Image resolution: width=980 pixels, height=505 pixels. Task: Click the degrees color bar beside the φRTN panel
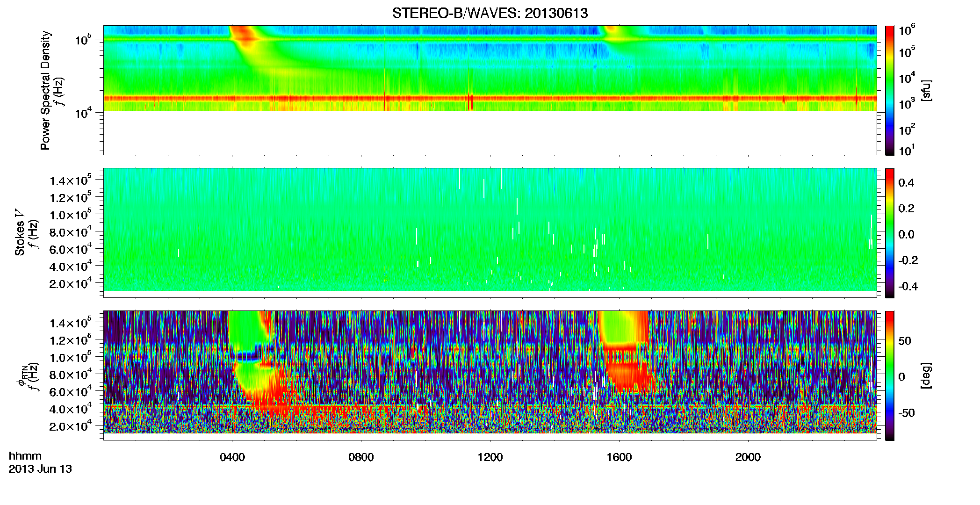[x=890, y=375]
